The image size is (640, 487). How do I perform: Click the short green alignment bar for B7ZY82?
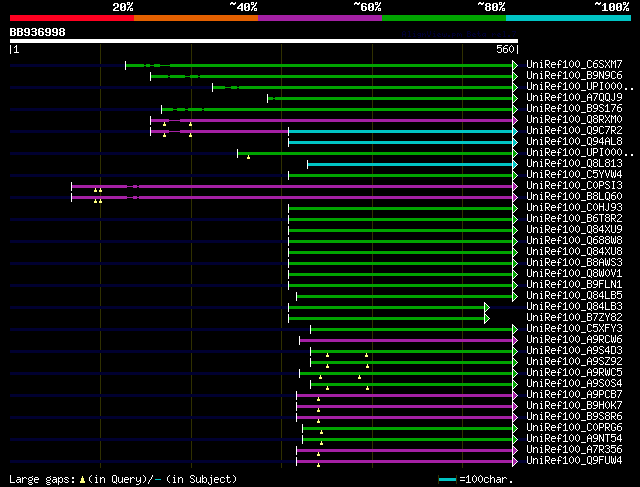click(x=387, y=319)
